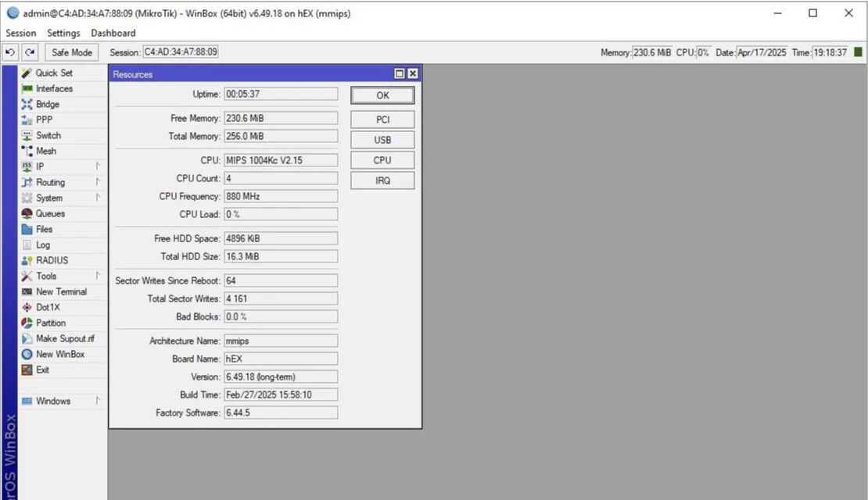The width and height of the screenshot is (868, 500).
Task: Click the New WinBox icon
Action: [x=27, y=354]
